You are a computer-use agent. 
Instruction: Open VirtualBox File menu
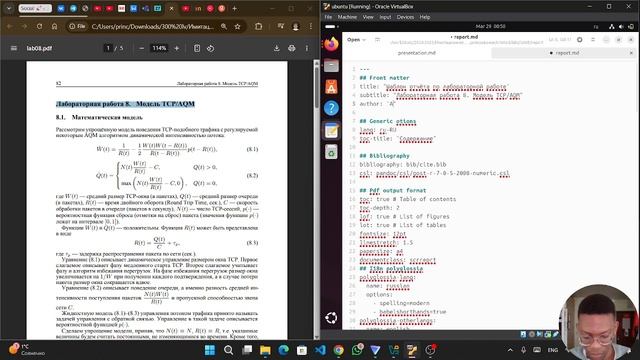328,17
